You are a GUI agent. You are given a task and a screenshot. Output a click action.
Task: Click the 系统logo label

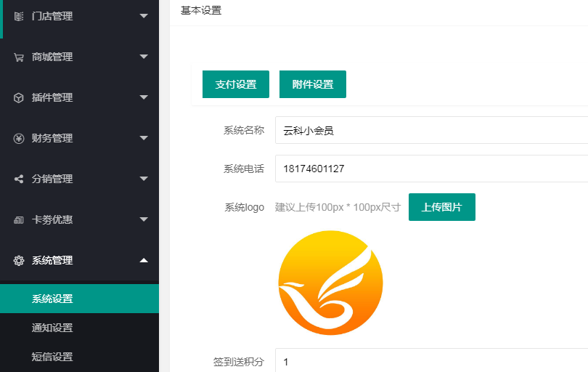(245, 207)
